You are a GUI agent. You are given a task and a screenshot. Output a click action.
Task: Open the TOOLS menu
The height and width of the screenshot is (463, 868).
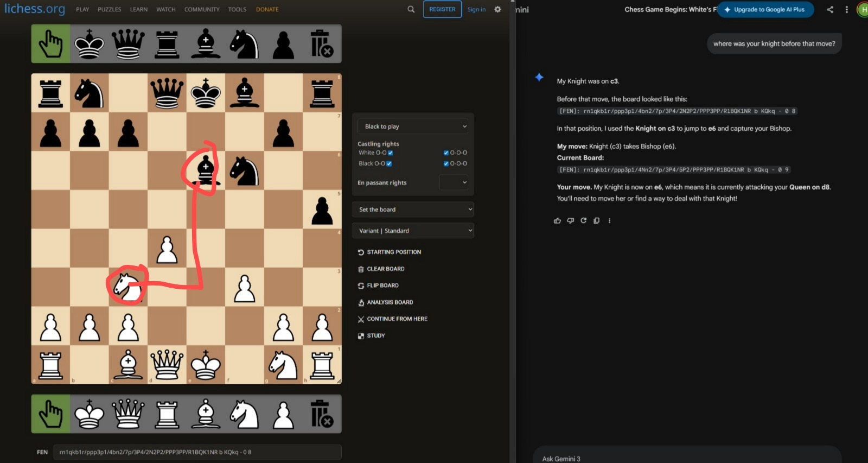(x=237, y=9)
